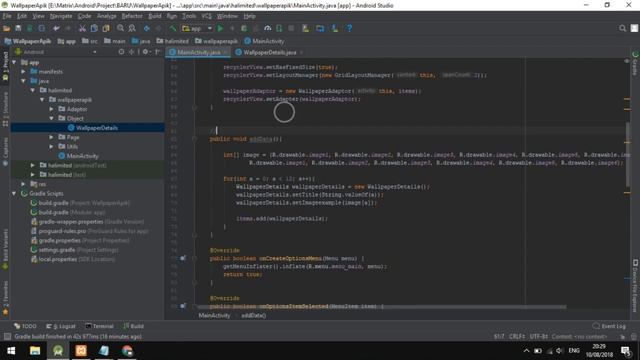Image resolution: width=640 pixels, height=360 pixels.
Task: Click the wallpaperapik breadcrumb in navigation bar
Action: click(x=216, y=41)
